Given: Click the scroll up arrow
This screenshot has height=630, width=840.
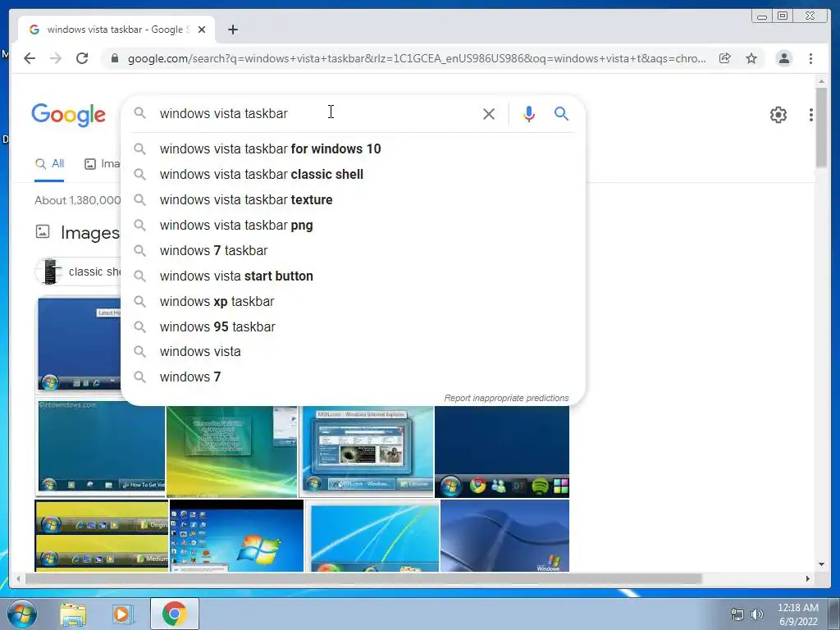Looking at the screenshot, I should 821,81.
